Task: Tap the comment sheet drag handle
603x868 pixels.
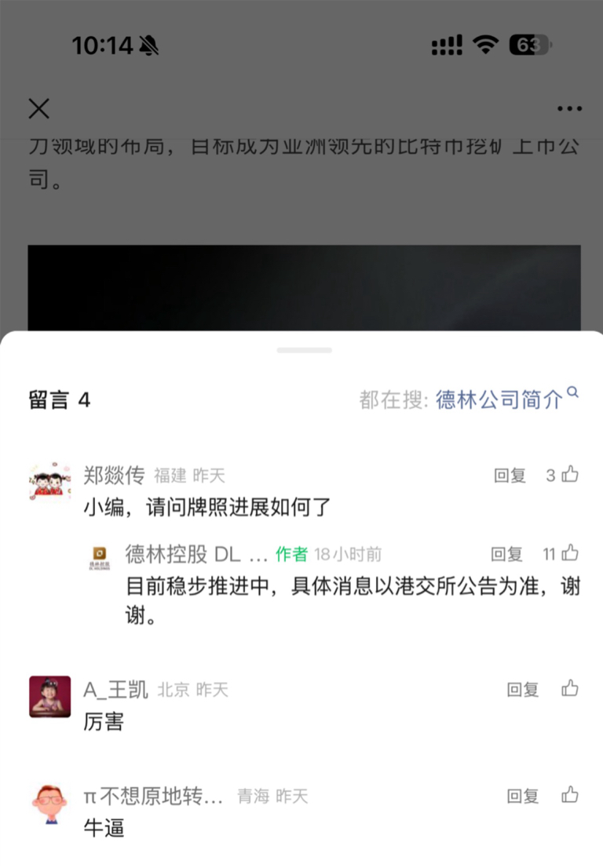Action: click(304, 350)
